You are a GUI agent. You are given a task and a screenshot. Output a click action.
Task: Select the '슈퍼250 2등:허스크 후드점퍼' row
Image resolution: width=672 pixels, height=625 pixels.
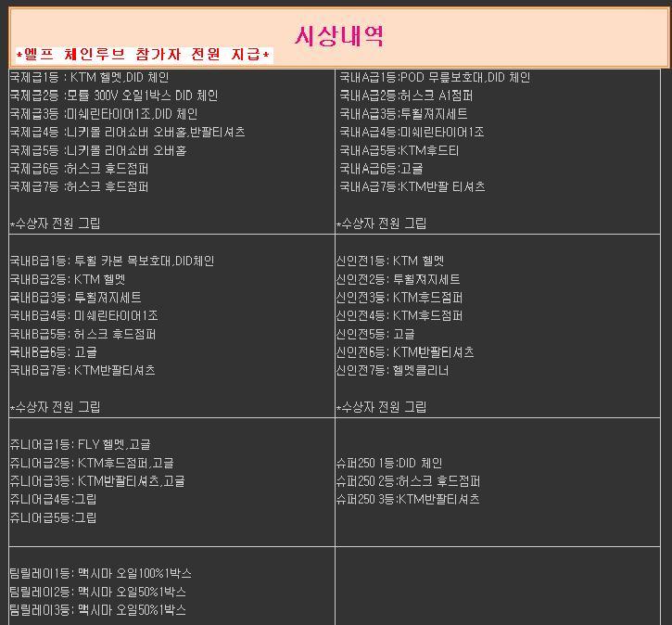pos(408,481)
